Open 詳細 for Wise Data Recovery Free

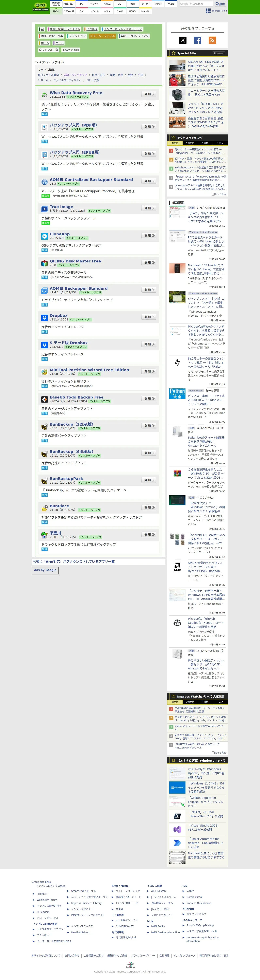(x=149, y=94)
